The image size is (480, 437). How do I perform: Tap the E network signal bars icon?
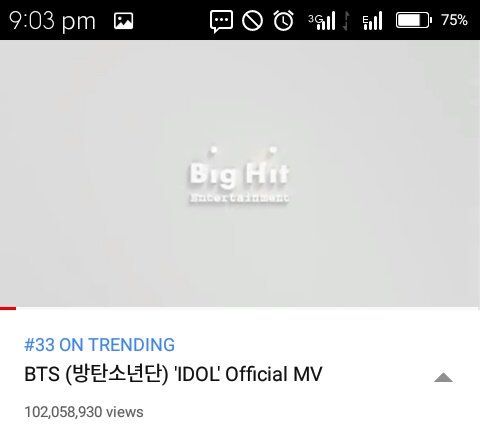[x=372, y=21]
